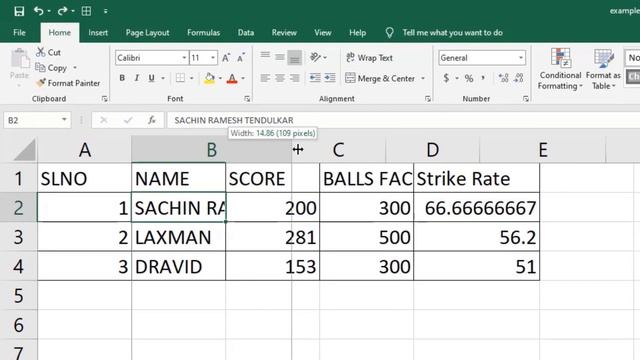Expand borders options arrow
The width and height of the screenshot is (640, 360).
tap(191, 78)
